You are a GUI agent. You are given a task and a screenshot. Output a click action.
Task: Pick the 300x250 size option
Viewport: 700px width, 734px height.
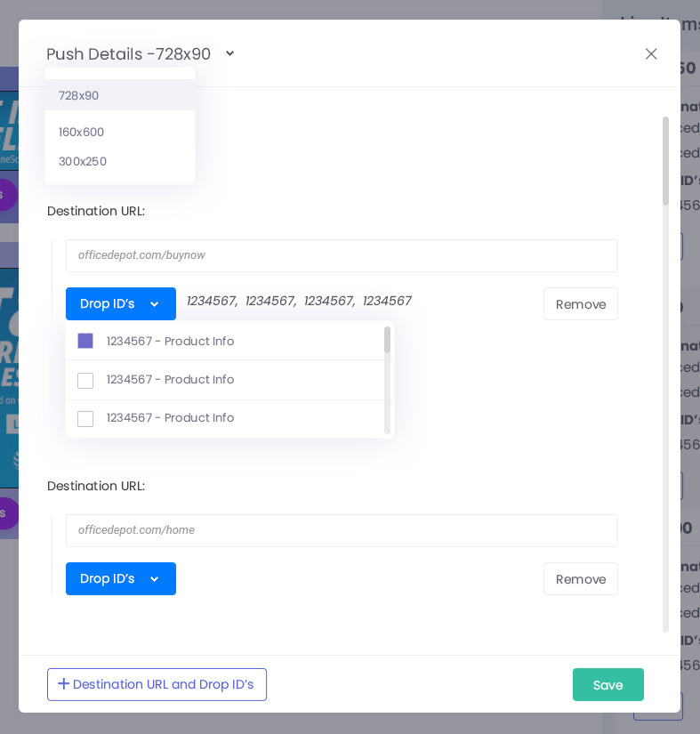click(83, 161)
